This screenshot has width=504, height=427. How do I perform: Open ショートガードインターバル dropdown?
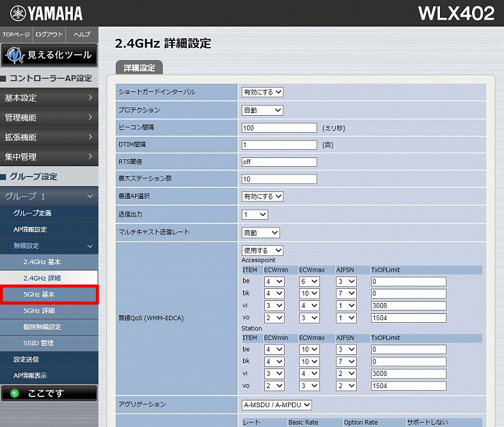(262, 92)
